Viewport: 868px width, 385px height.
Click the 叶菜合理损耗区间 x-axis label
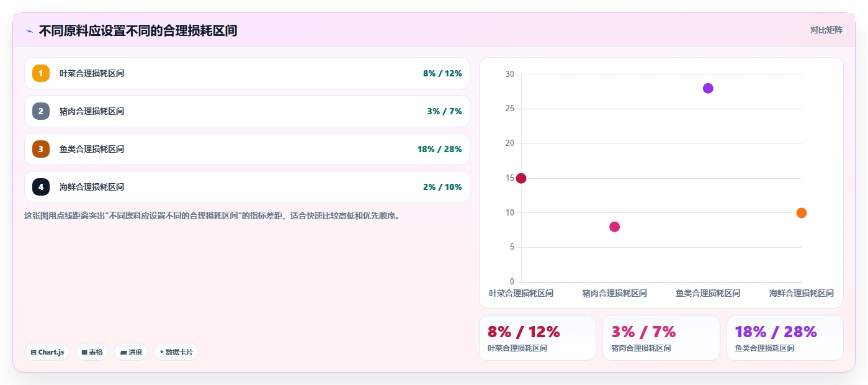(521, 293)
